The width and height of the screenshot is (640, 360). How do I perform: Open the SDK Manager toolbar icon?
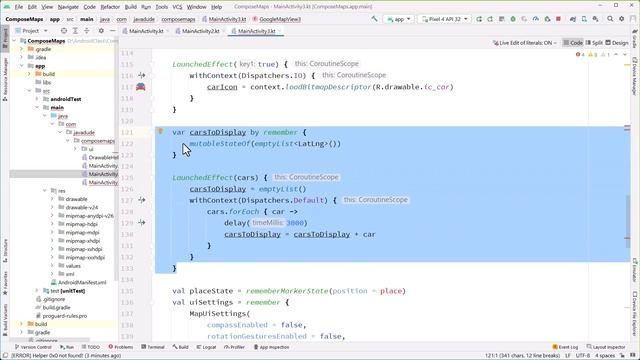tap(596, 19)
